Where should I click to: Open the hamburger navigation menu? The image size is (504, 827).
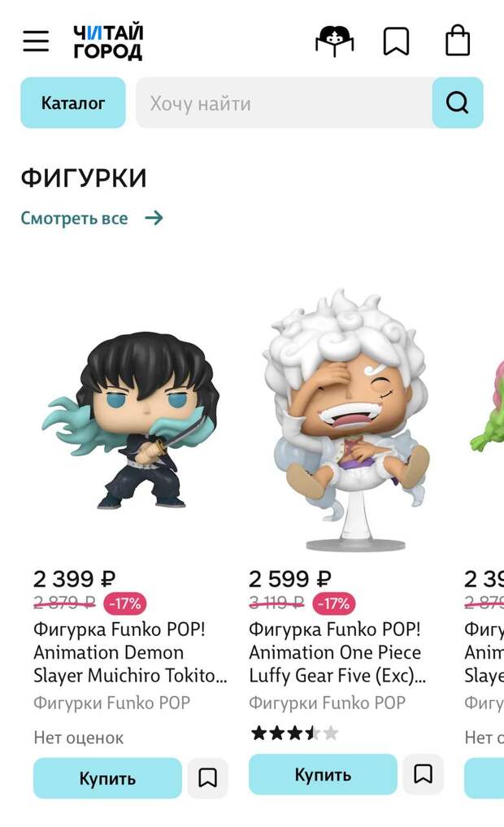click(36, 41)
